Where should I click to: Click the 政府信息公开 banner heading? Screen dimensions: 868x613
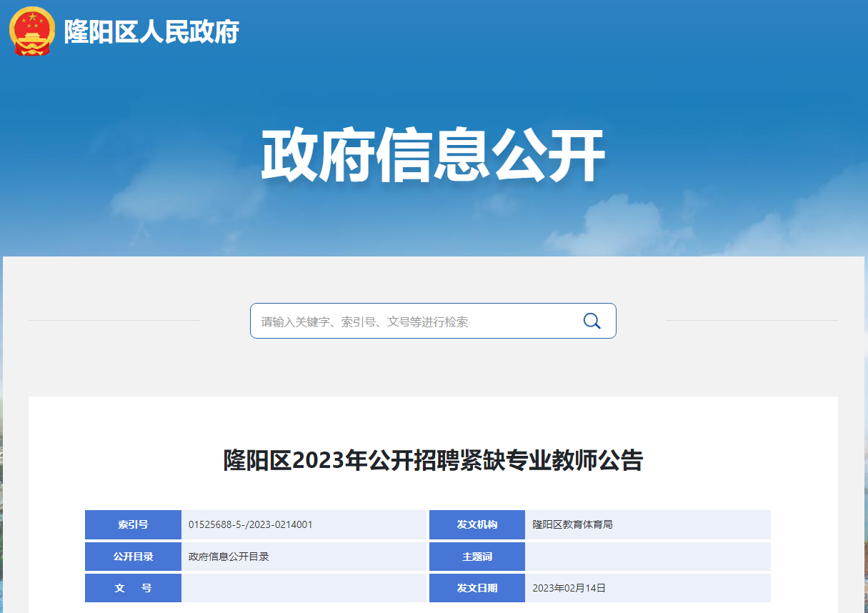(433, 156)
